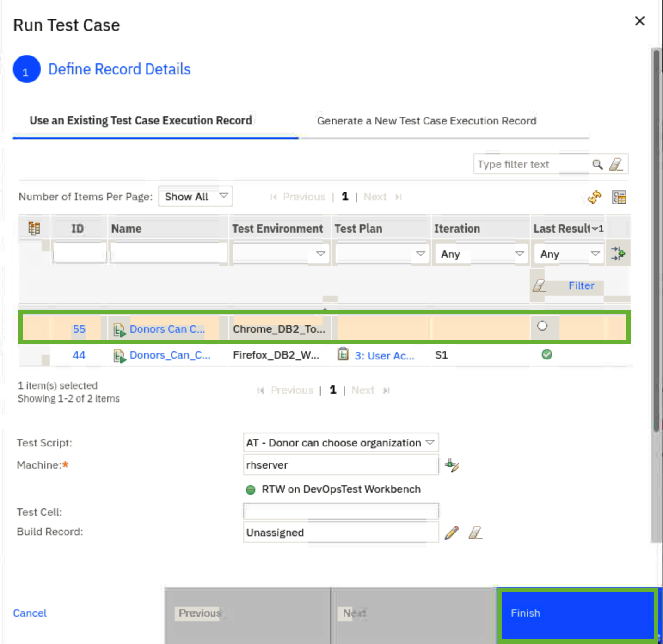The width and height of the screenshot is (663, 644).
Task: Click the search magnifier in filter box
Action: tap(597, 164)
